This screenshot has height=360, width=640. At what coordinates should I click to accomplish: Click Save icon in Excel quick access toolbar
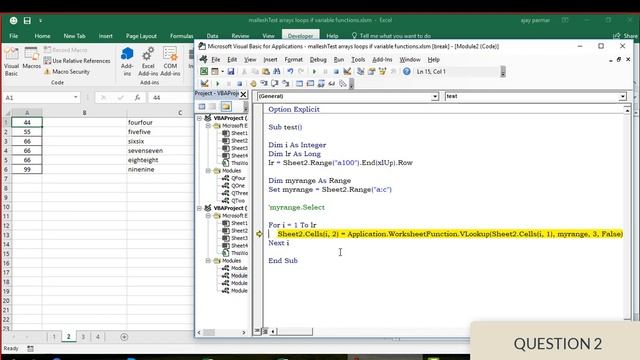pyautogui.click(x=27, y=20)
